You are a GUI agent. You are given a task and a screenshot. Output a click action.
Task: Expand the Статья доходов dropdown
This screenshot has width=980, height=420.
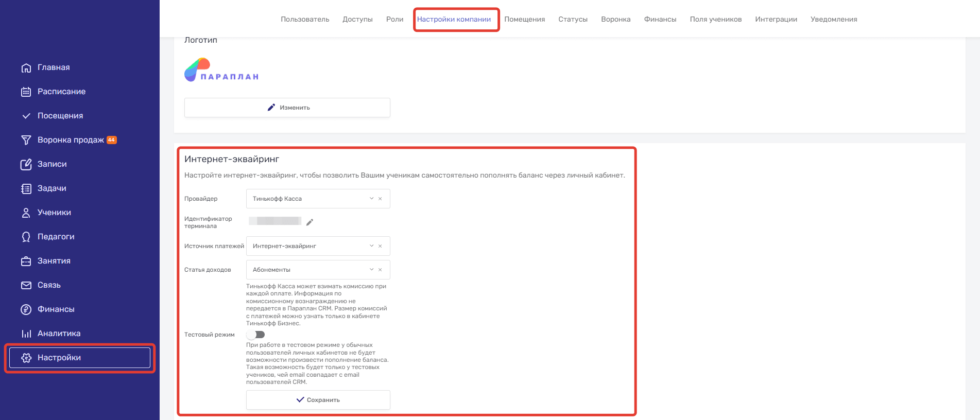(371, 270)
